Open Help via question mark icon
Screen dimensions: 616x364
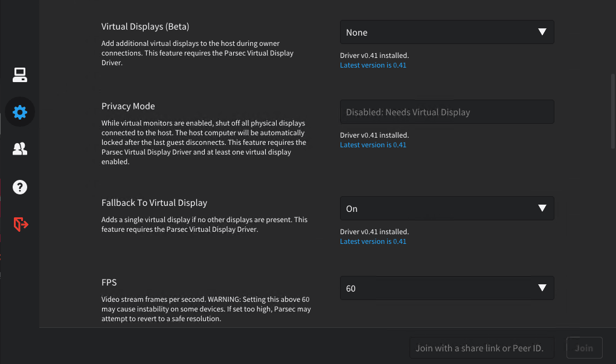click(x=20, y=187)
